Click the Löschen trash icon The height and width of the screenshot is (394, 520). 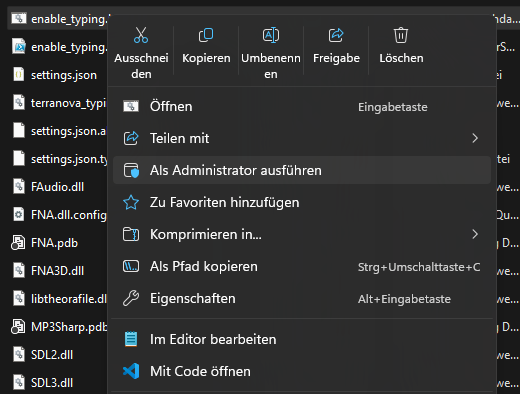(x=401, y=35)
